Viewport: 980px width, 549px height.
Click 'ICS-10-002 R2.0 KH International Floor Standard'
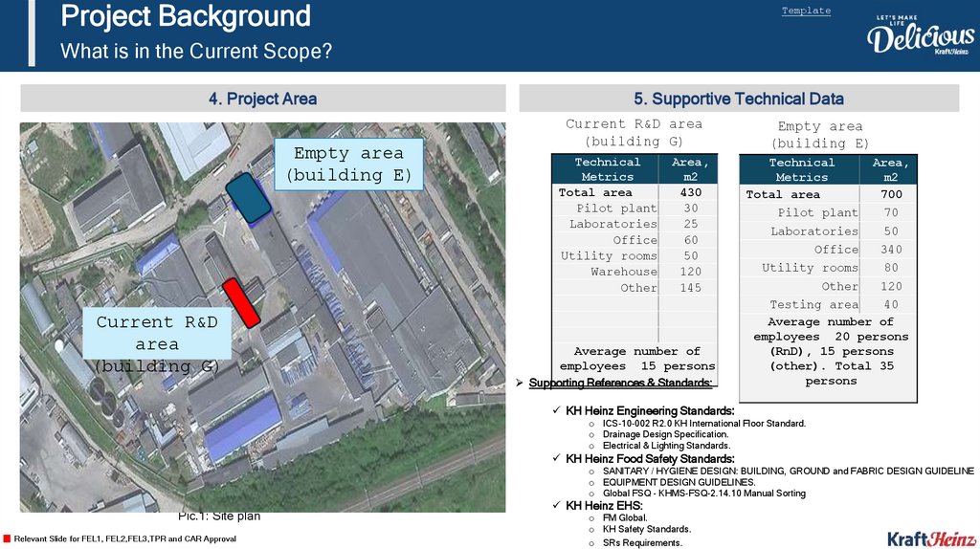coord(704,424)
